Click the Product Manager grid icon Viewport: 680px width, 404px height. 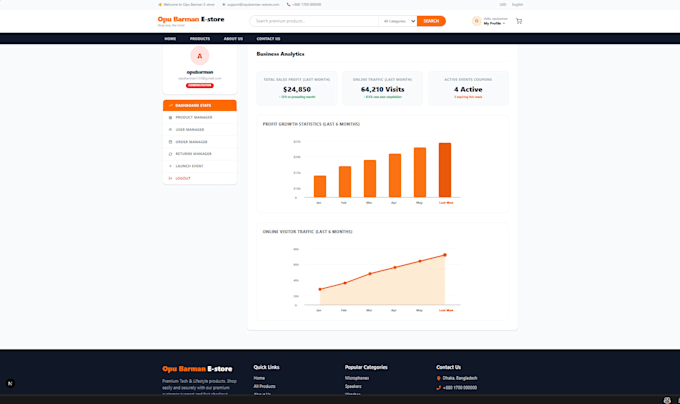tap(170, 117)
